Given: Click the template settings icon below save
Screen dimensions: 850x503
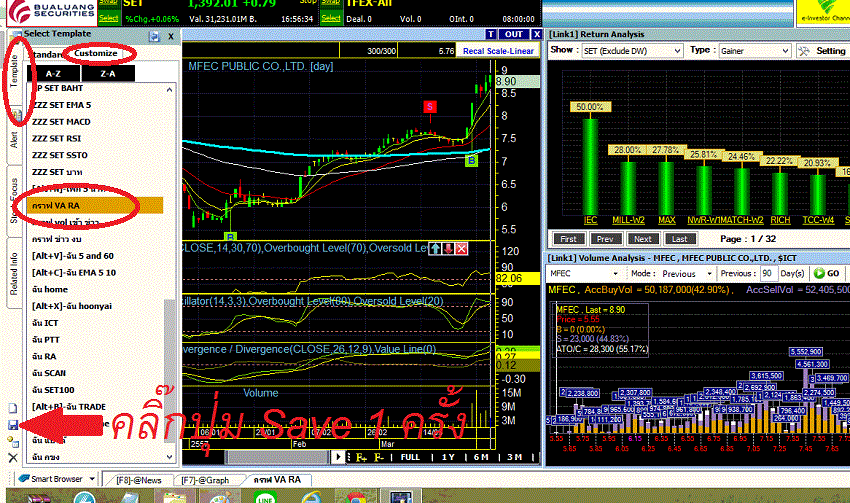Looking at the screenshot, I should [13, 442].
